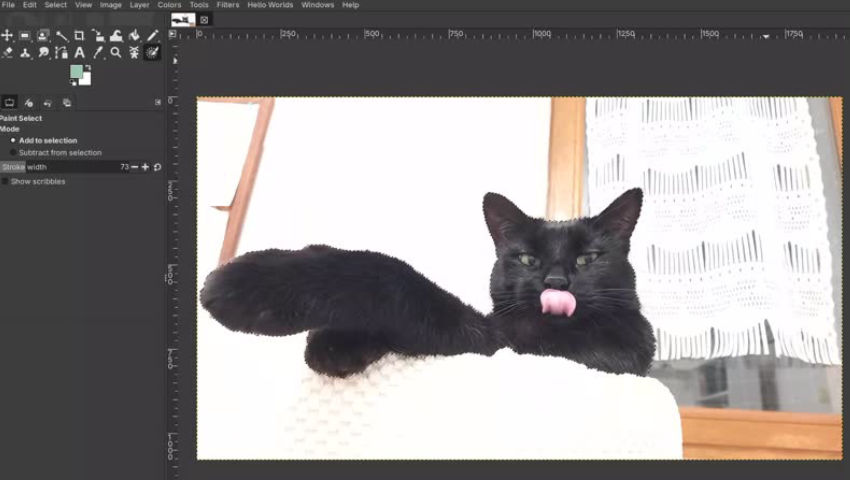Select the Text tool
Viewport: 850px width, 480px height.
pos(79,53)
